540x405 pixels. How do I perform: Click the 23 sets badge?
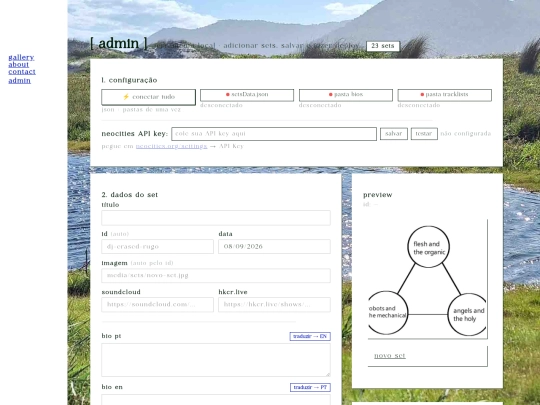pyautogui.click(x=383, y=46)
